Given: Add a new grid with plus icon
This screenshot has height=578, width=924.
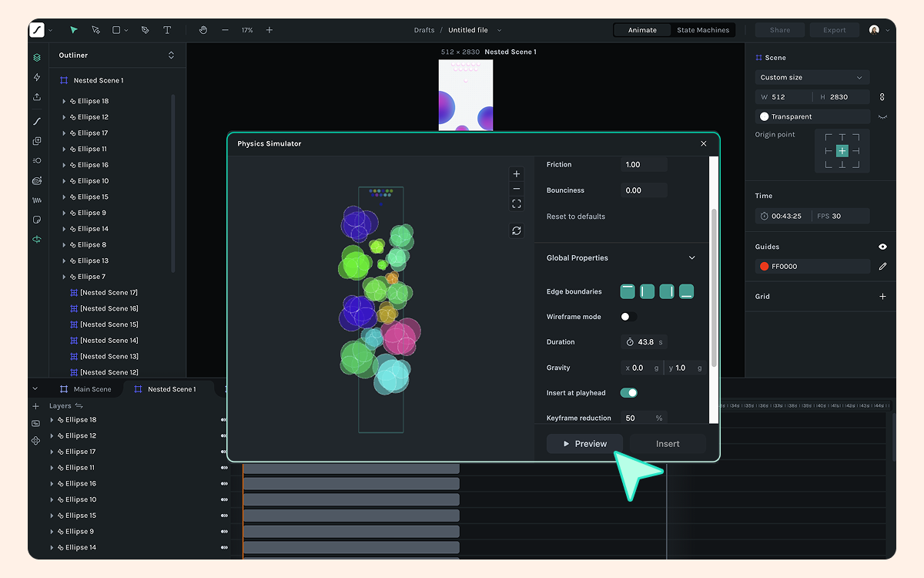Looking at the screenshot, I should point(882,297).
